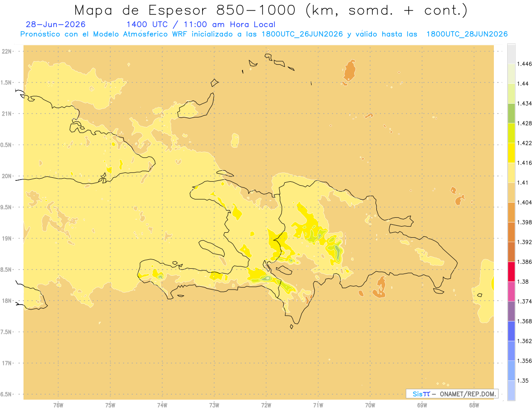
Task: Click the orange 1.398–1.404 legend swatch
Action: 511,212
